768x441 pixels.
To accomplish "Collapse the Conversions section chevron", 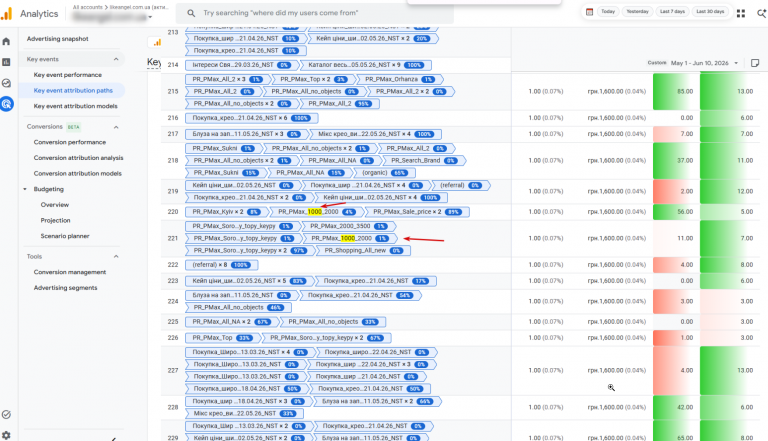I will 116,127.
